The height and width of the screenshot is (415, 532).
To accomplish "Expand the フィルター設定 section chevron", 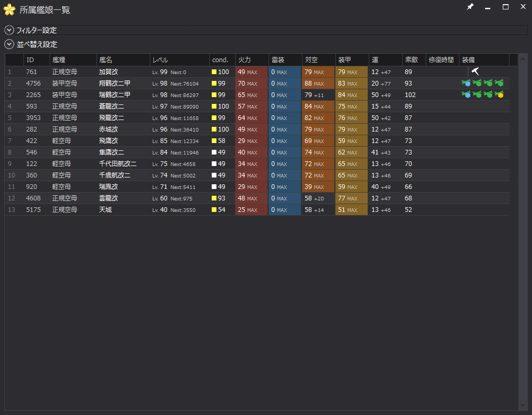I will point(9,30).
